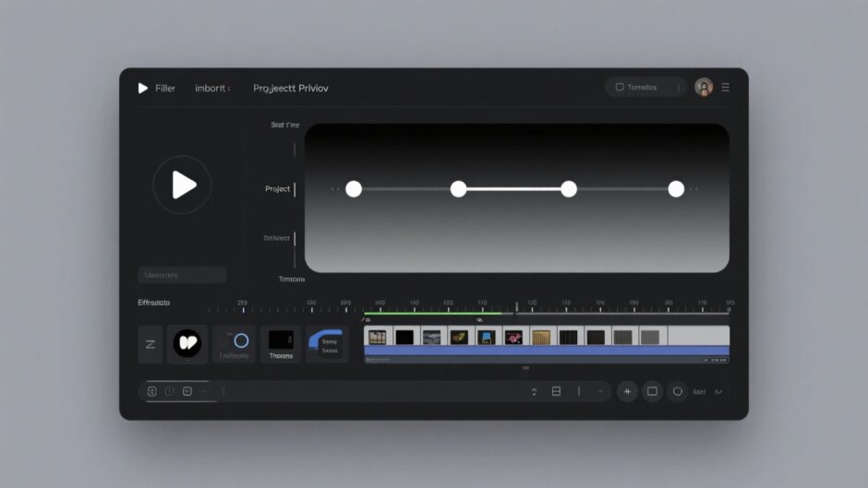Click the second keyframe dot in preview
Viewport: 868px width, 488px height.
458,189
